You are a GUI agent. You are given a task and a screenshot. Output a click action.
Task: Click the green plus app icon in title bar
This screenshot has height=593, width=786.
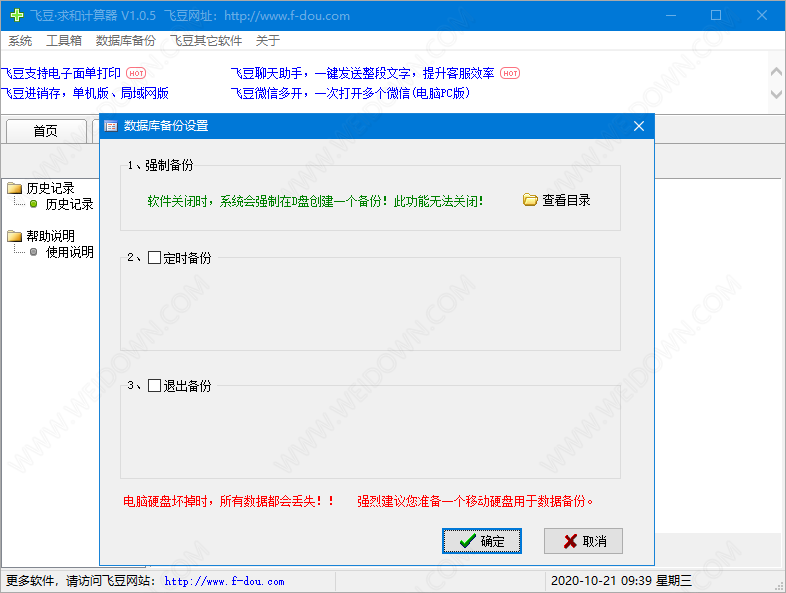tap(15, 15)
